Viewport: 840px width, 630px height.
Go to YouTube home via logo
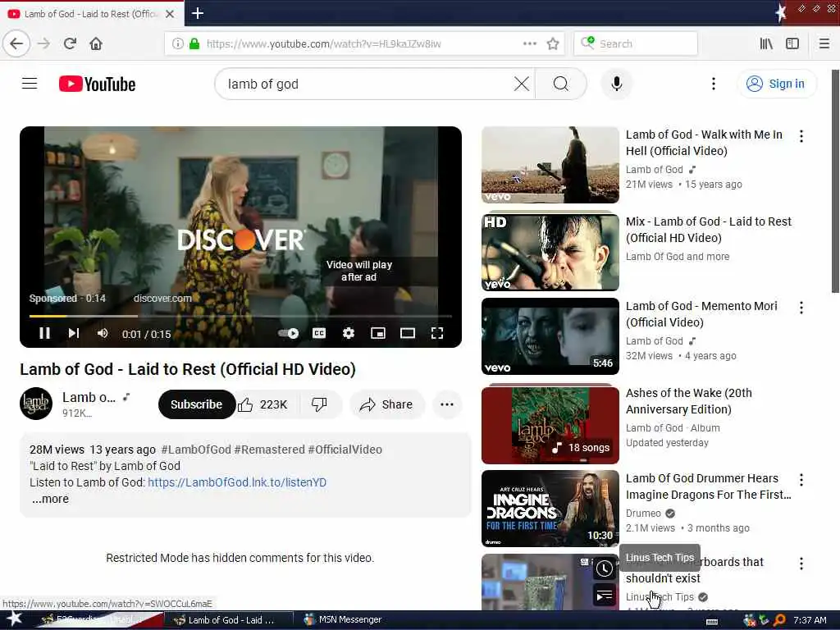click(97, 84)
